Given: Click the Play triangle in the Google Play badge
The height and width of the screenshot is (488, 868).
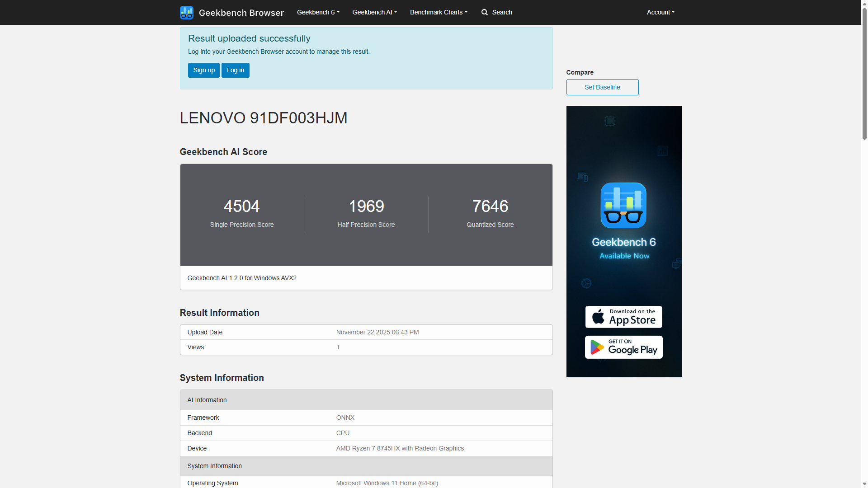Looking at the screenshot, I should point(597,347).
